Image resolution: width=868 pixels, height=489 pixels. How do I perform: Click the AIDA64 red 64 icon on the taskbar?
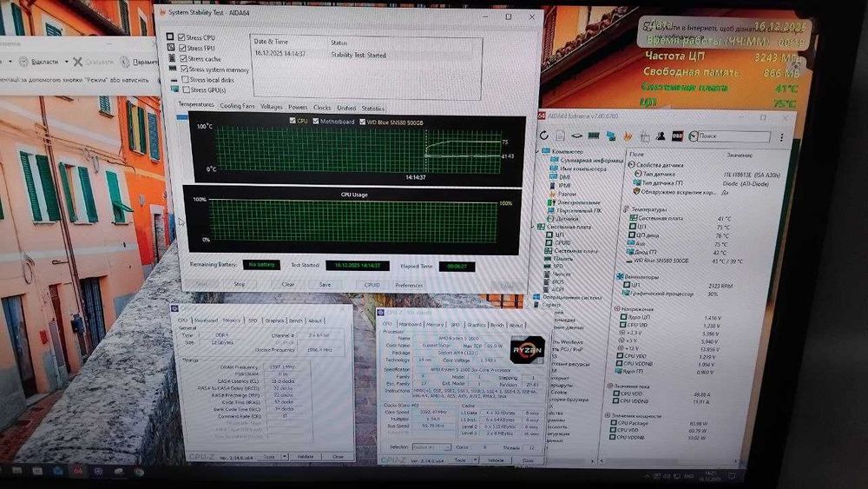[x=78, y=472]
